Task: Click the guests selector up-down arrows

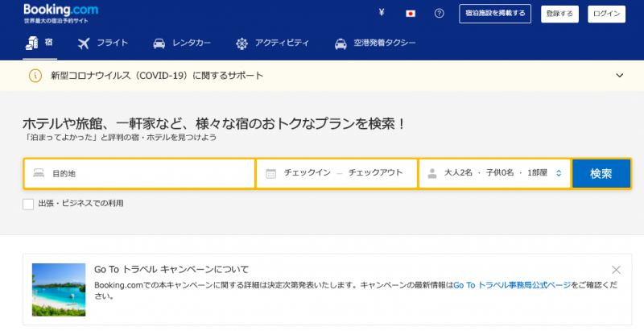Action: pyautogui.click(x=559, y=173)
